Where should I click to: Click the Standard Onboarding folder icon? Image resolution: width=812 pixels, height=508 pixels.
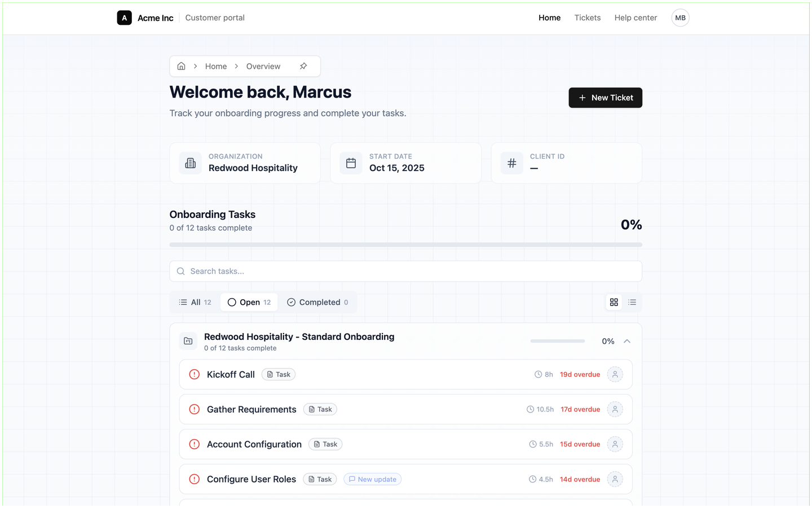pyautogui.click(x=188, y=341)
